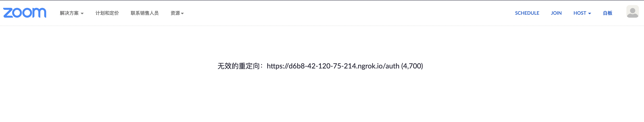Expand the 资源 dropdown menu
644x122 pixels.
(177, 13)
